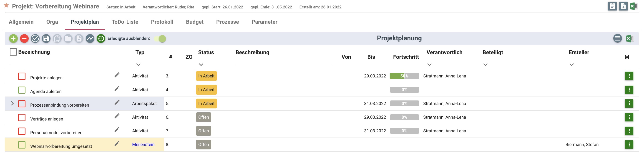Tick the select-all checkbox beside Bezeichnung

[13, 52]
